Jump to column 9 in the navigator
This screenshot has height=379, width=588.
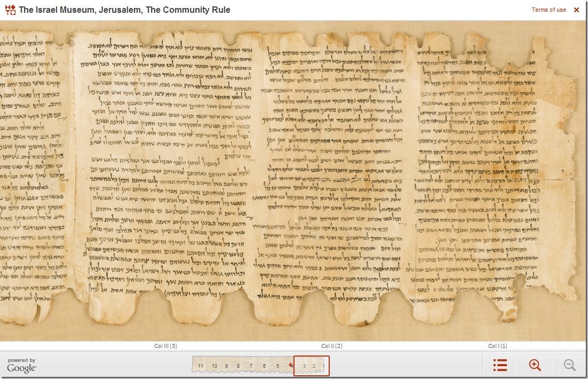pos(226,366)
